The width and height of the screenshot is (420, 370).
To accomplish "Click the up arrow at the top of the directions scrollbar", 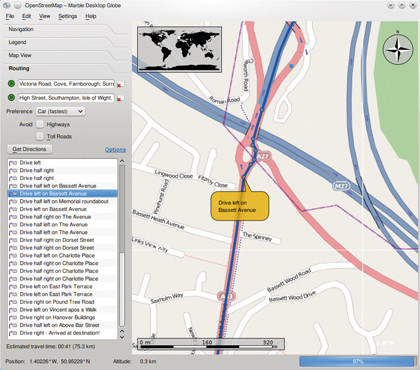I will pos(122,161).
